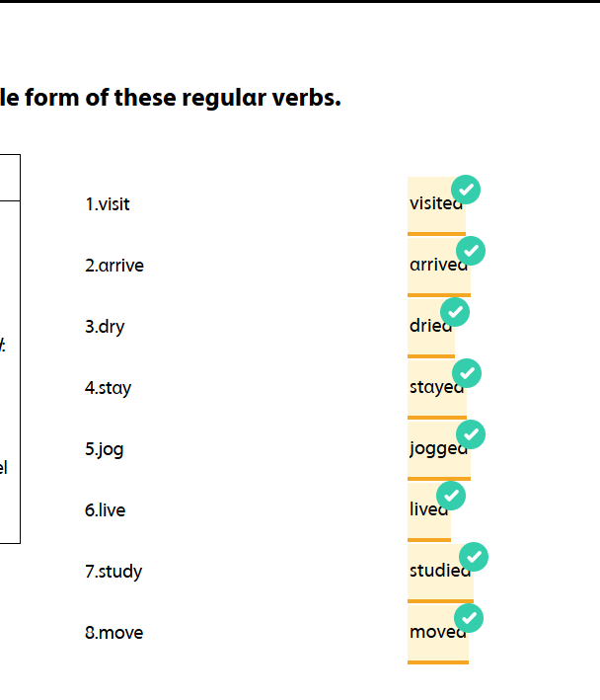Screen dimensions: 600x700
Task: Click the green checkmark beside "dried"
Action: coord(455,312)
